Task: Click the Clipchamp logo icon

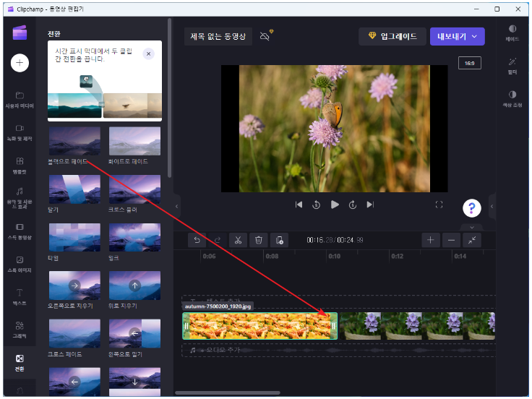Action: (x=20, y=33)
